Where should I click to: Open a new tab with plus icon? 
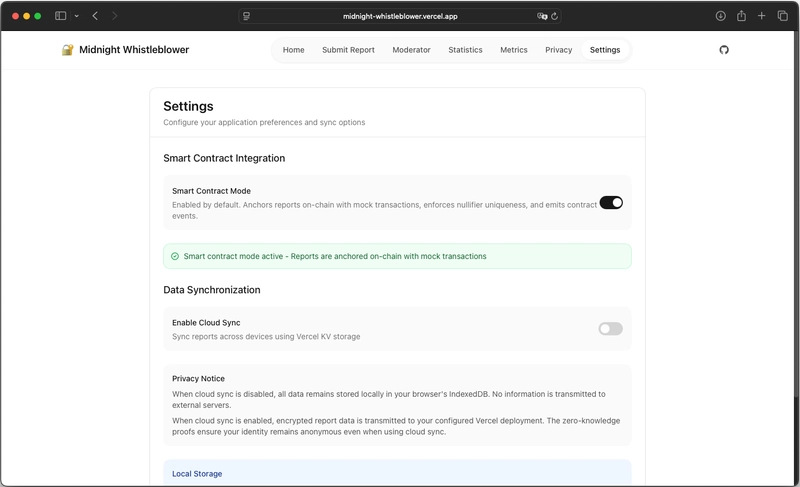tap(762, 16)
